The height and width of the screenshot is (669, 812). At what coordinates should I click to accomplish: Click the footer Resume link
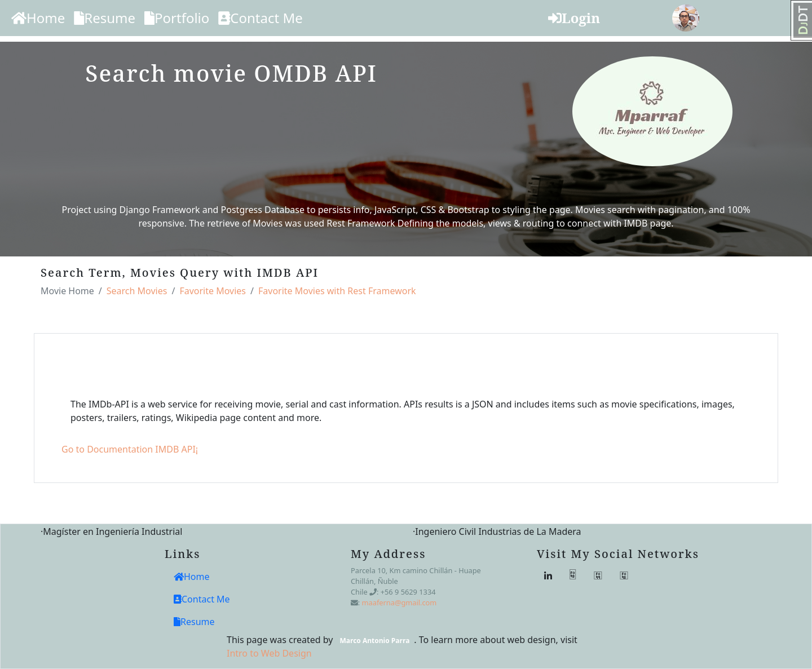(194, 622)
